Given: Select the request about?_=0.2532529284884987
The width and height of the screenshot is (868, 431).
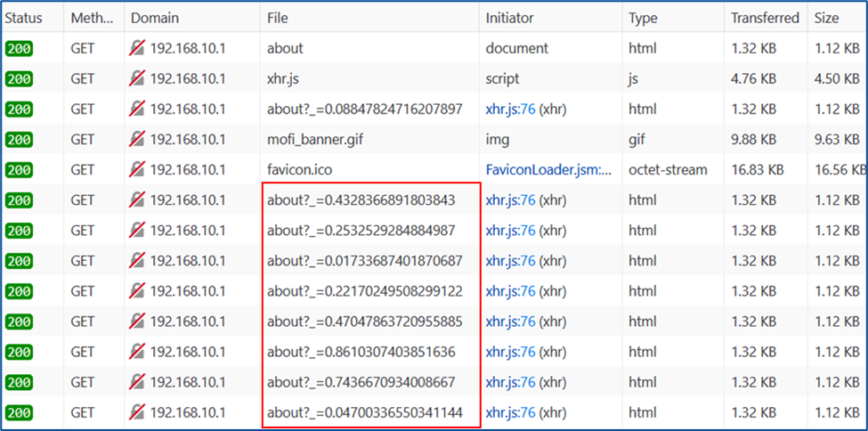Looking at the screenshot, I should pos(434,231).
